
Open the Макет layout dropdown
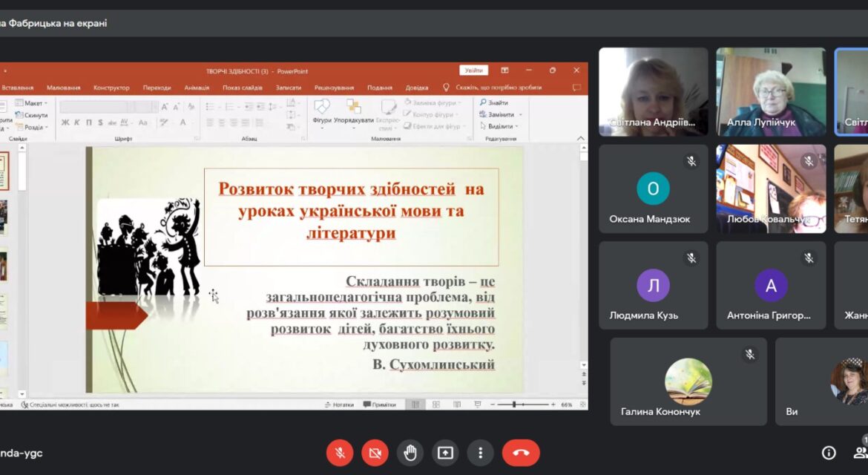pyautogui.click(x=32, y=103)
